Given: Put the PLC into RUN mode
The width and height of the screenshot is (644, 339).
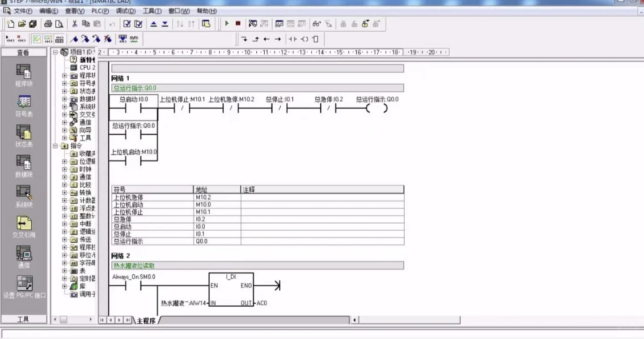Looking at the screenshot, I should 227,24.
